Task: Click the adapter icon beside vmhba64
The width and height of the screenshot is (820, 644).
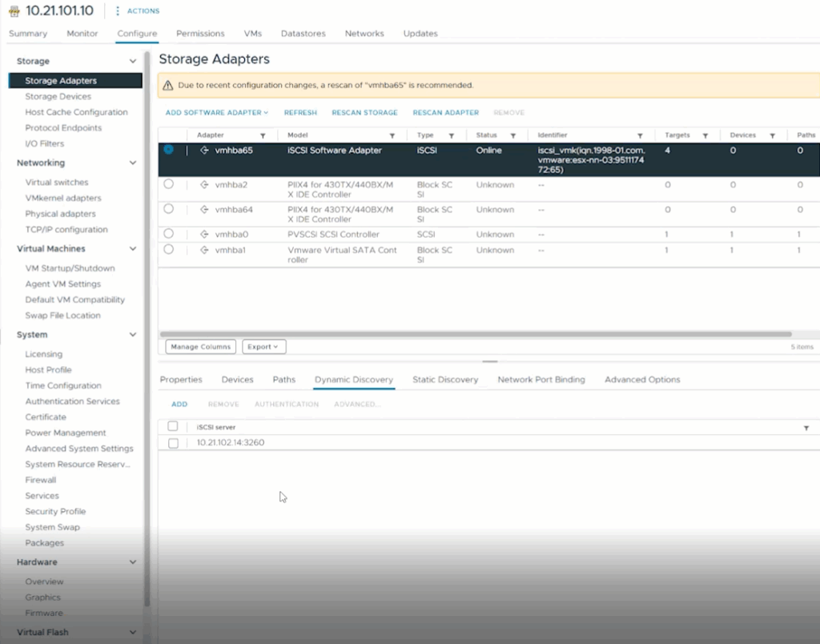Action: pos(204,209)
